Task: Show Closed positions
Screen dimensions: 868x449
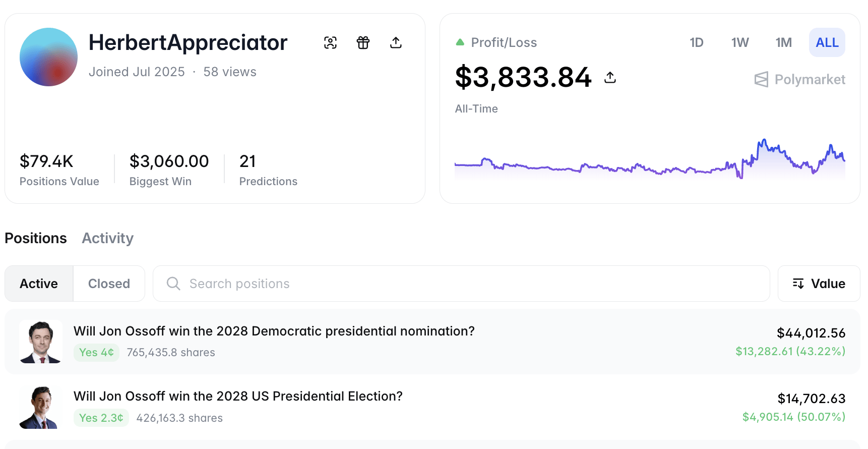Action: coord(109,284)
